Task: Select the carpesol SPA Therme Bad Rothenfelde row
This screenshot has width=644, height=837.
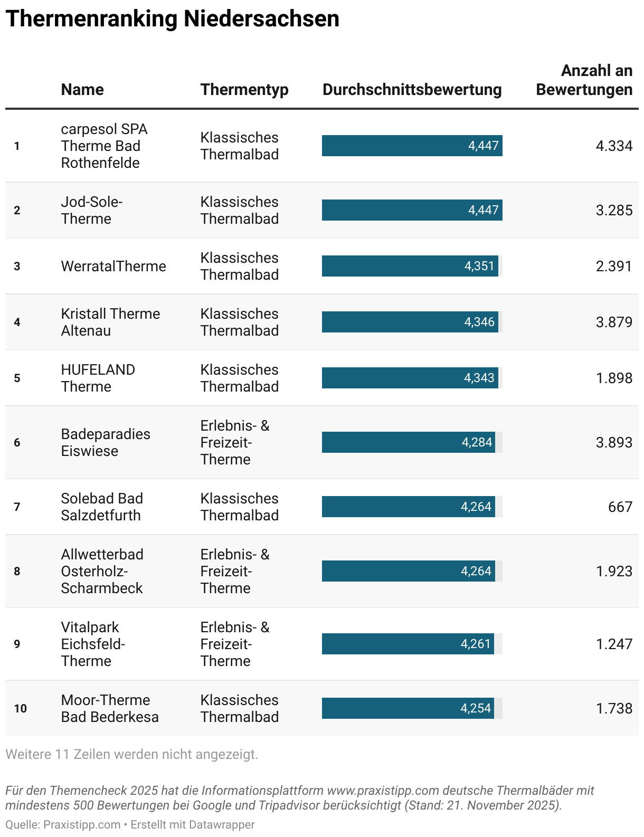Action: point(322,146)
